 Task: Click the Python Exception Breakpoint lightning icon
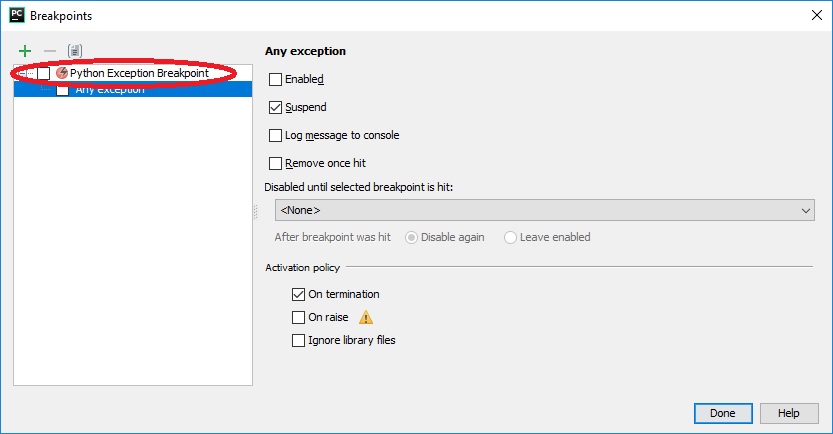point(62,73)
